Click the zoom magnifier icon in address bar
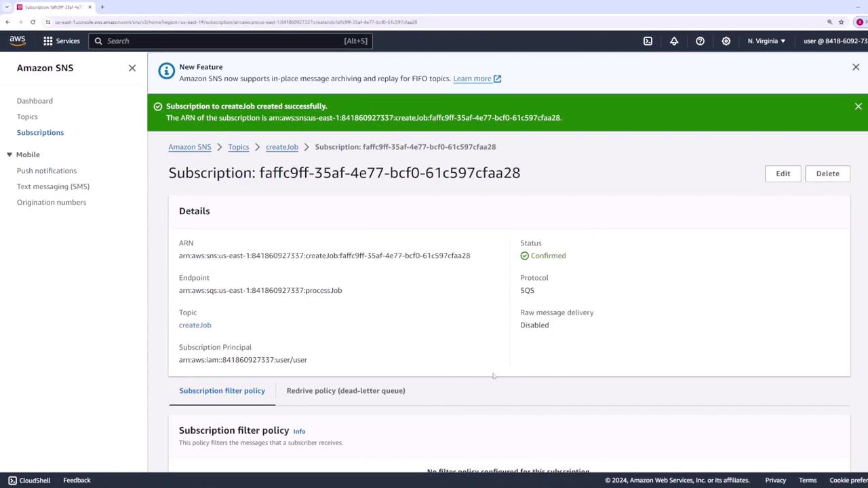This screenshot has width=868, height=488. tap(829, 22)
